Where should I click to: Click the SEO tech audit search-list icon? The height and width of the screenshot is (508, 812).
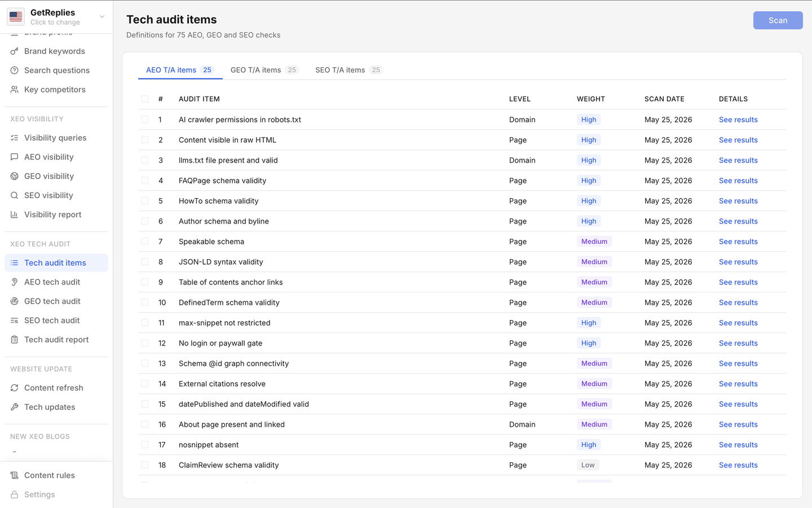point(15,321)
